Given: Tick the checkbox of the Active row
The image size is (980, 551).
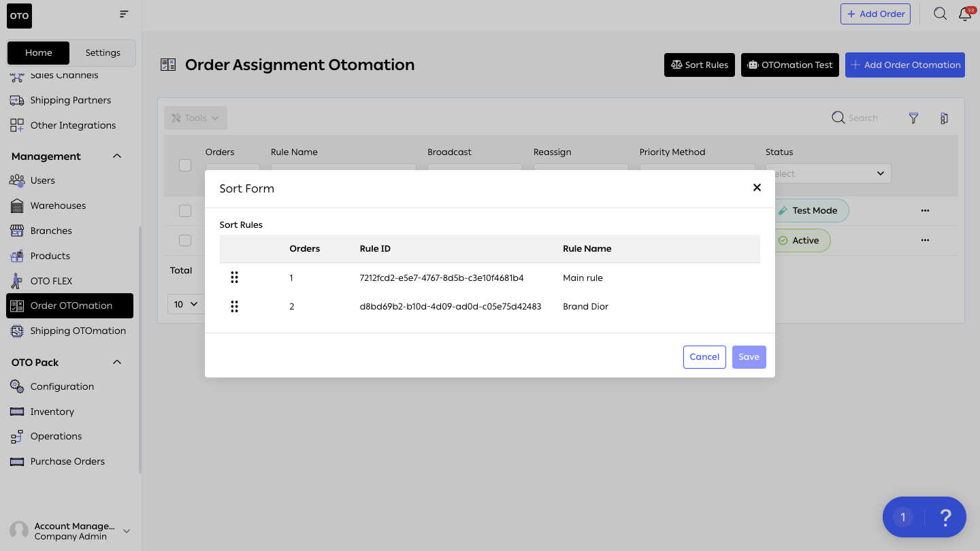Looking at the screenshot, I should (185, 240).
